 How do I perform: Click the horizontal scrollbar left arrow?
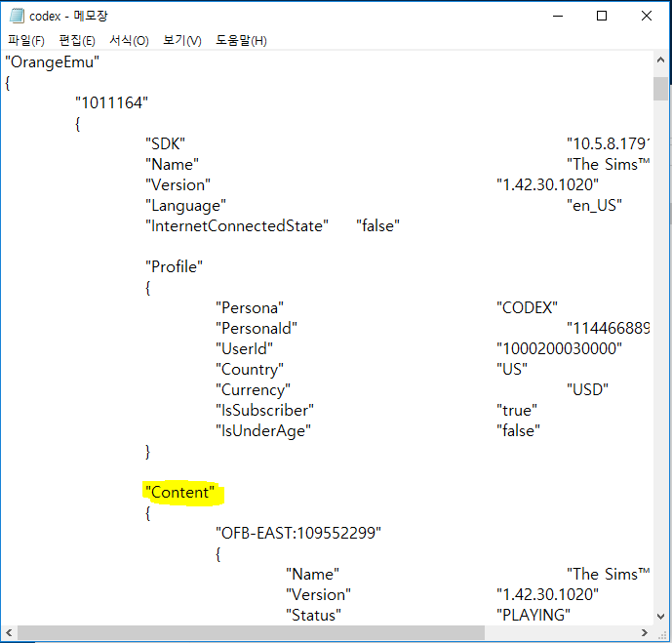coord(9,632)
